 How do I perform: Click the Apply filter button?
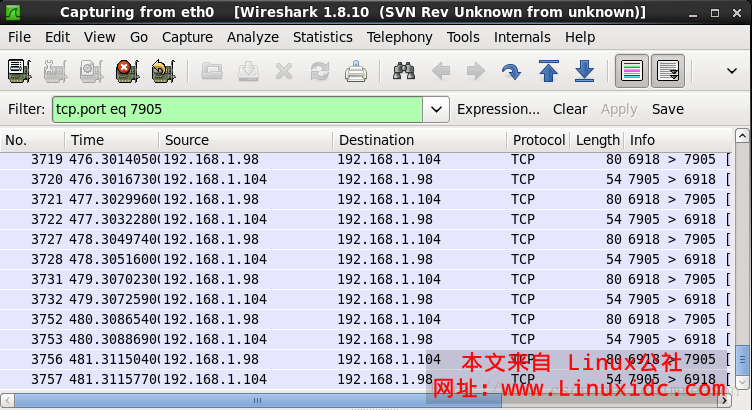[x=619, y=109]
